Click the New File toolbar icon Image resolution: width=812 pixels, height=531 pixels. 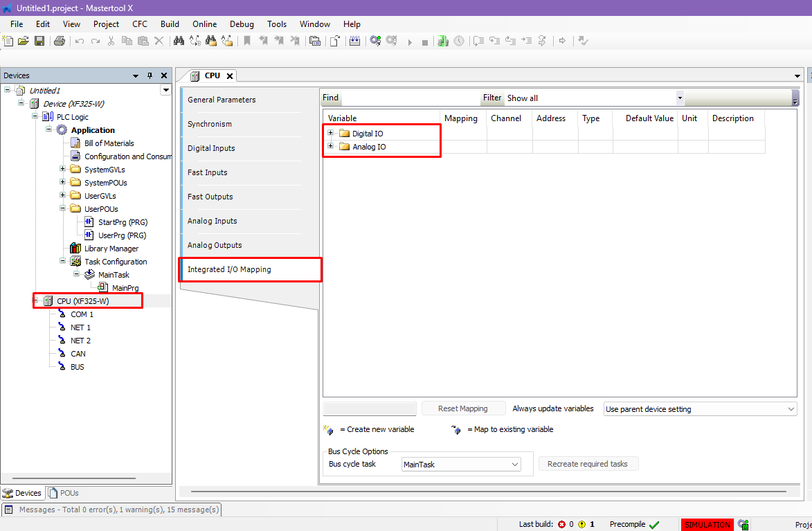tap(8, 41)
